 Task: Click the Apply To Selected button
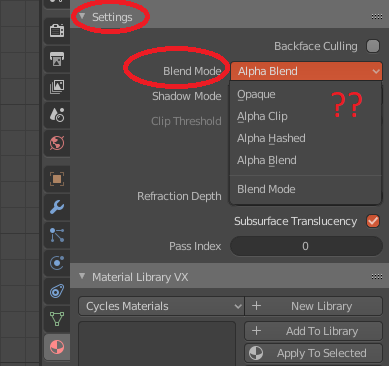click(x=314, y=353)
